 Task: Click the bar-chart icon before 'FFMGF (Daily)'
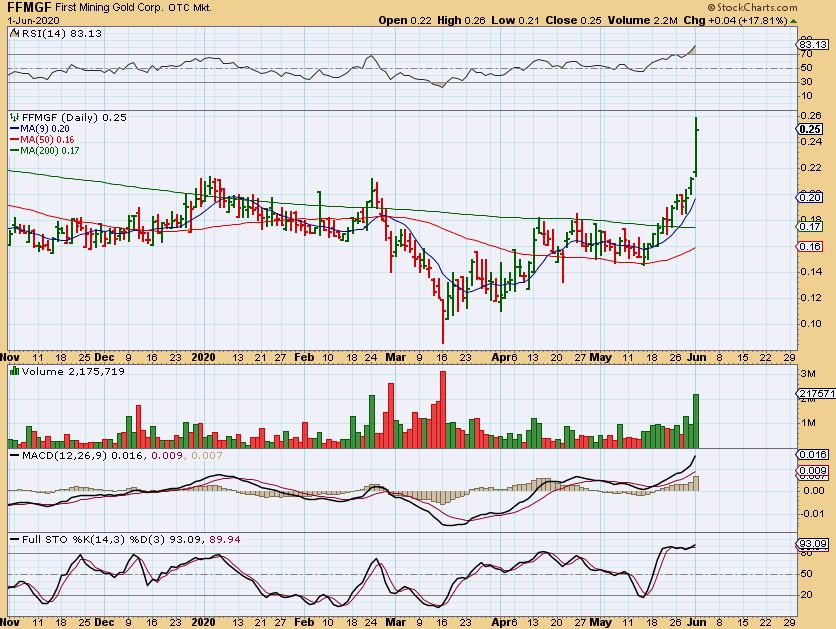tap(15, 117)
